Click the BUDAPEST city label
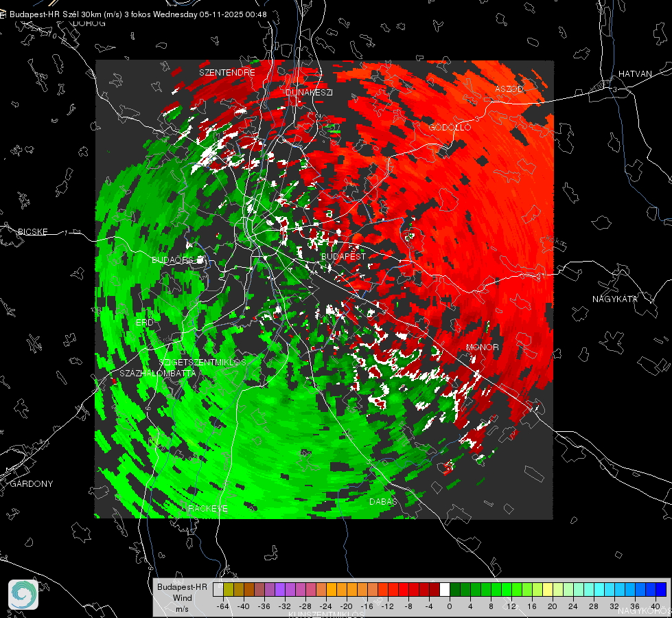This screenshot has width=672, height=618. [343, 256]
